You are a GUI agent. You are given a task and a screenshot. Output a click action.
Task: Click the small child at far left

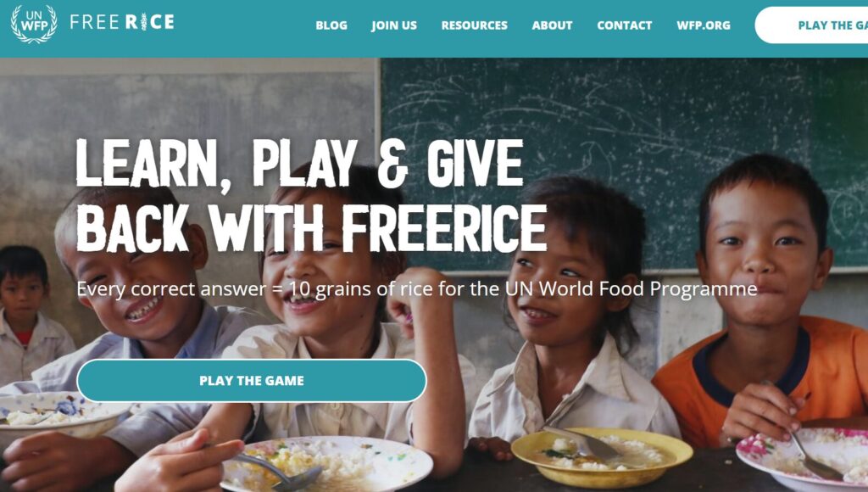[x=29, y=316]
